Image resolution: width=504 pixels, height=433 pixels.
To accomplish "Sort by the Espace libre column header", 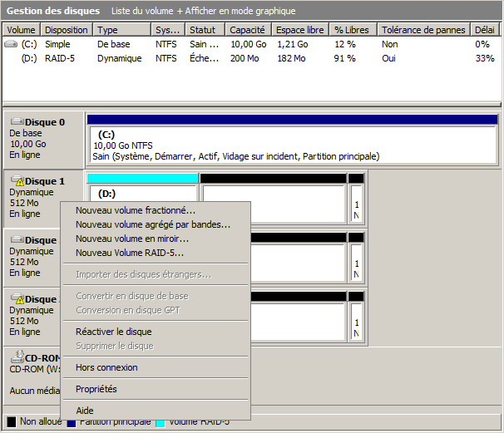I will (301, 30).
